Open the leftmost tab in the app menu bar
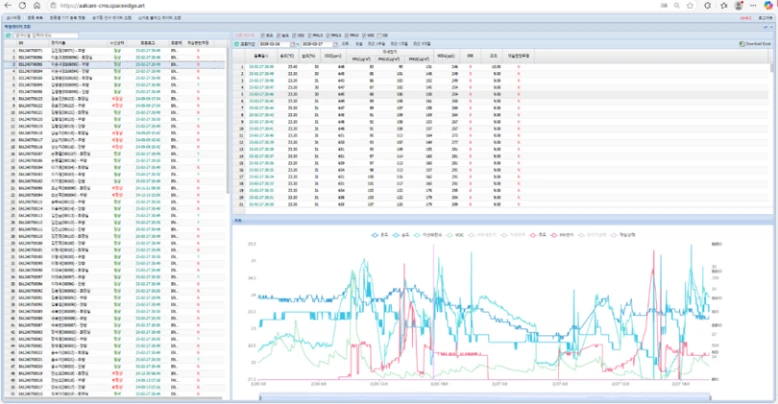The width and height of the screenshot is (778, 404). 13,17
